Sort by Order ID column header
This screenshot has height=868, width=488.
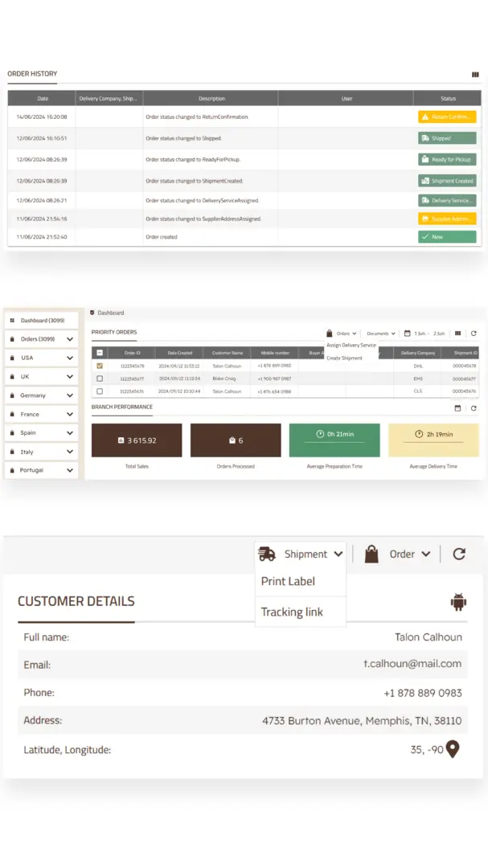pos(132,353)
